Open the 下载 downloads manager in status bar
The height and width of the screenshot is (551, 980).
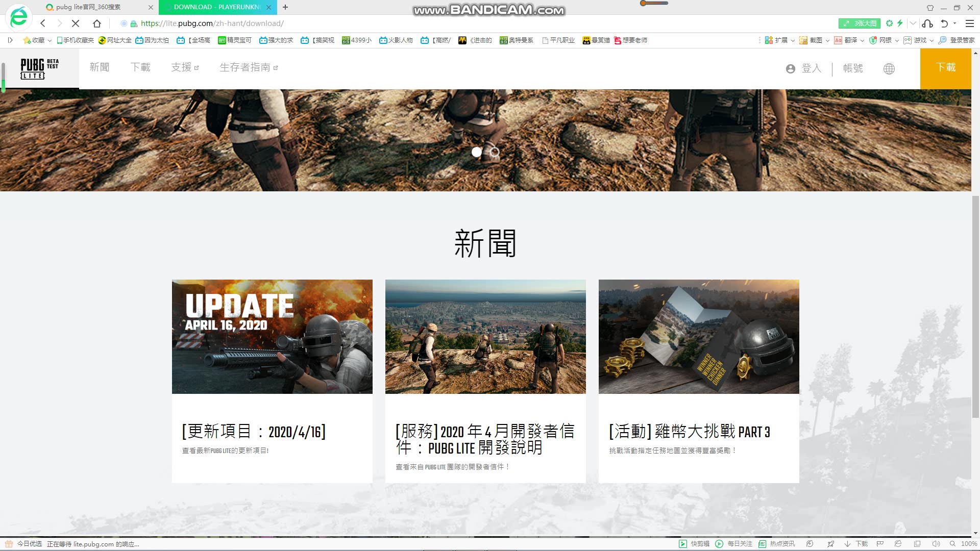point(856,544)
